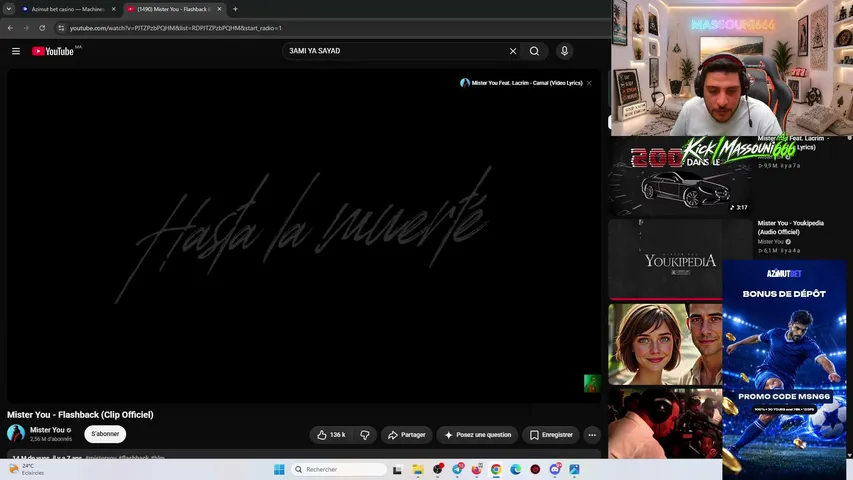The width and height of the screenshot is (853, 480).
Task: Dismiss the Mister You Feat. Lacrim info card
Action: pyautogui.click(x=589, y=83)
